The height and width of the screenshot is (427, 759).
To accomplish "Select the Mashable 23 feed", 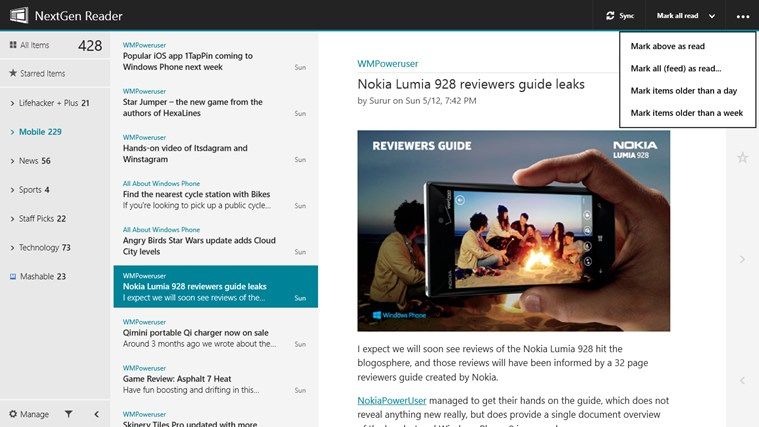I will (43, 276).
